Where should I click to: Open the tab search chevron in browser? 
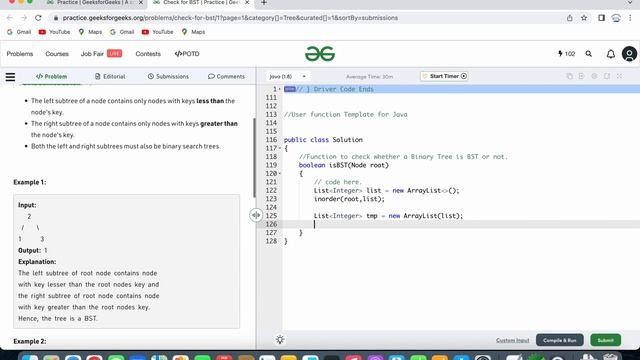(x=630, y=3)
